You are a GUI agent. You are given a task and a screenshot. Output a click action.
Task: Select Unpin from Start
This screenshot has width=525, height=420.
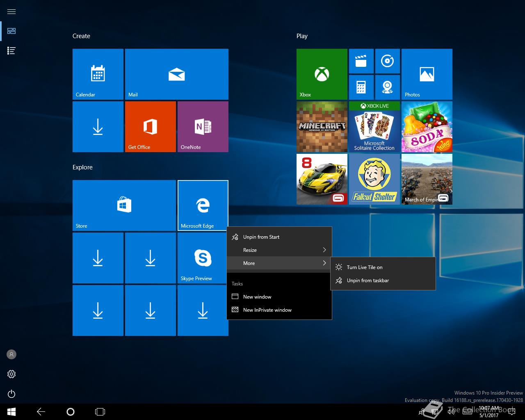[x=261, y=237]
